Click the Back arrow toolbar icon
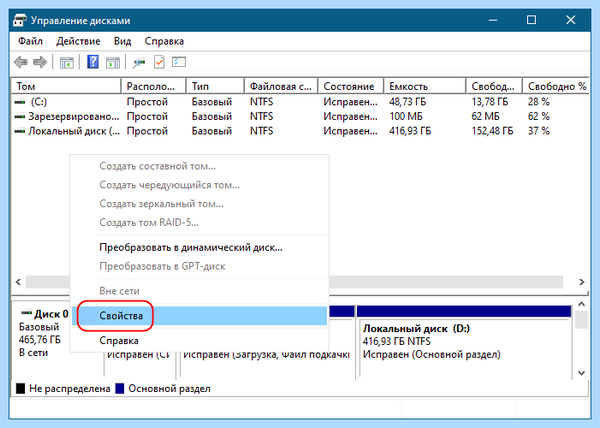The width and height of the screenshot is (600, 428). tap(21, 62)
